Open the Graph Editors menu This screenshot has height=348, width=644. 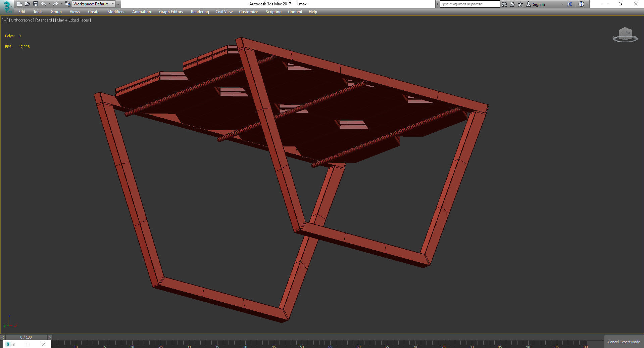[x=171, y=12]
